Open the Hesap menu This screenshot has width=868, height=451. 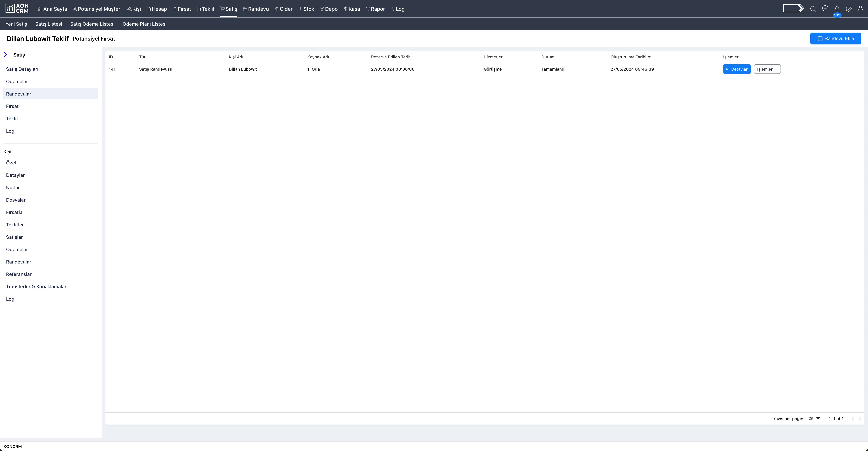coord(157,9)
